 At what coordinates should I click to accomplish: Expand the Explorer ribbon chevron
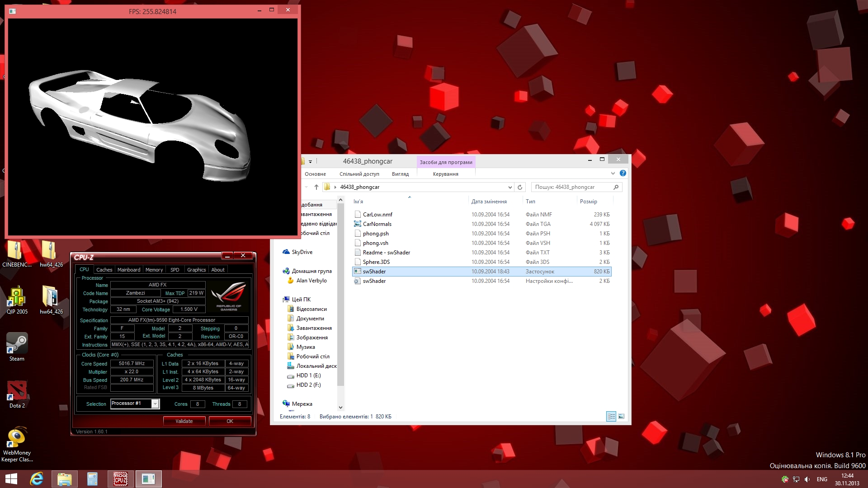tap(613, 174)
